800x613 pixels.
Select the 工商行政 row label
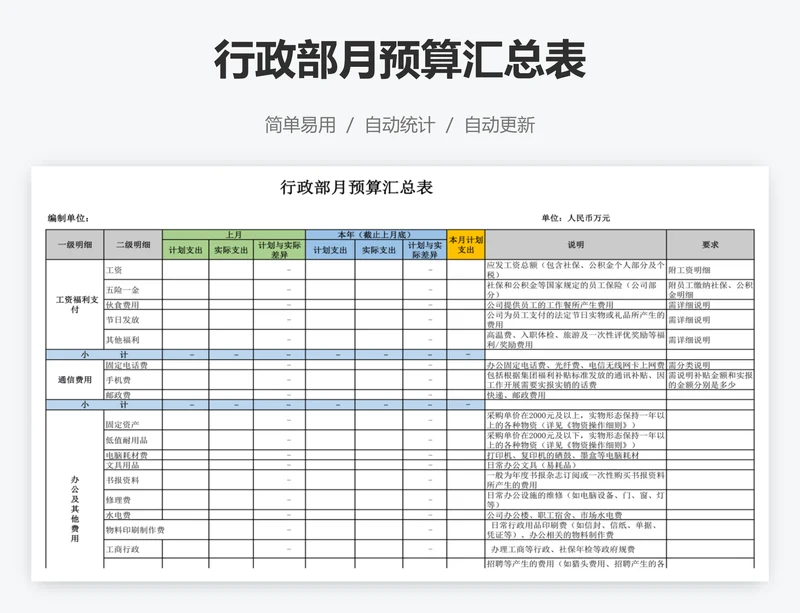point(122,549)
